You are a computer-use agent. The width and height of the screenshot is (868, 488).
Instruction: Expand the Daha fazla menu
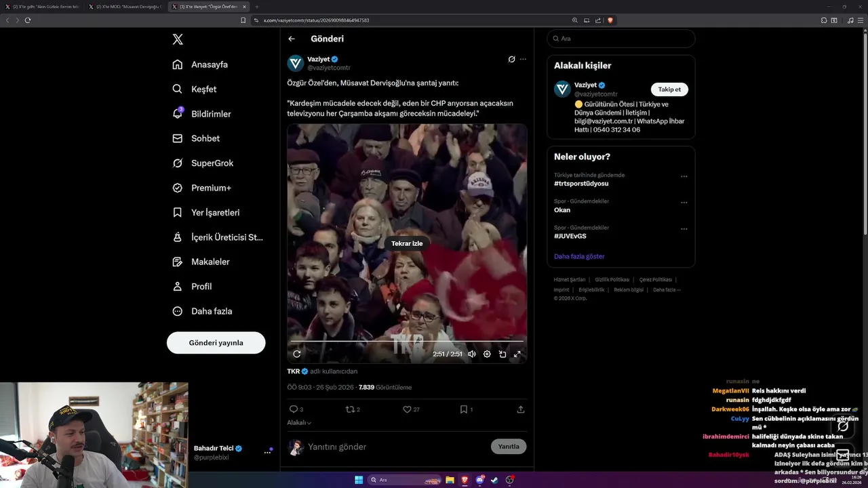[202, 311]
